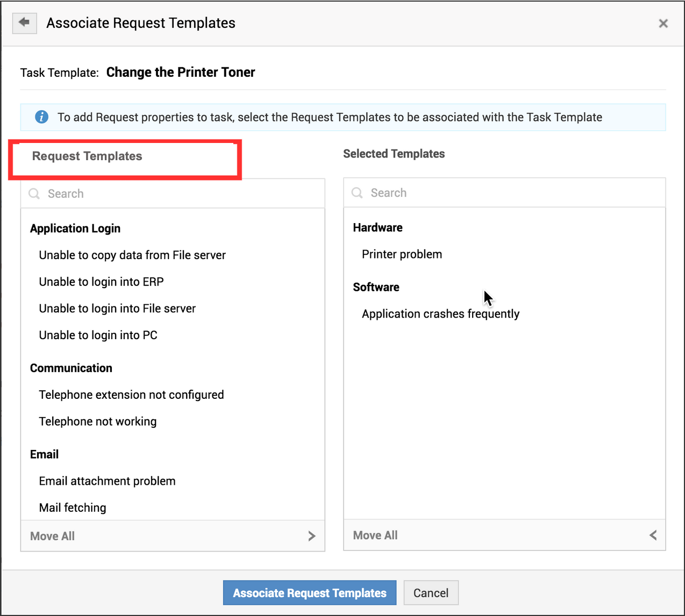Select 'Unable to login into ERP' template
This screenshot has width=685, height=616.
101,282
